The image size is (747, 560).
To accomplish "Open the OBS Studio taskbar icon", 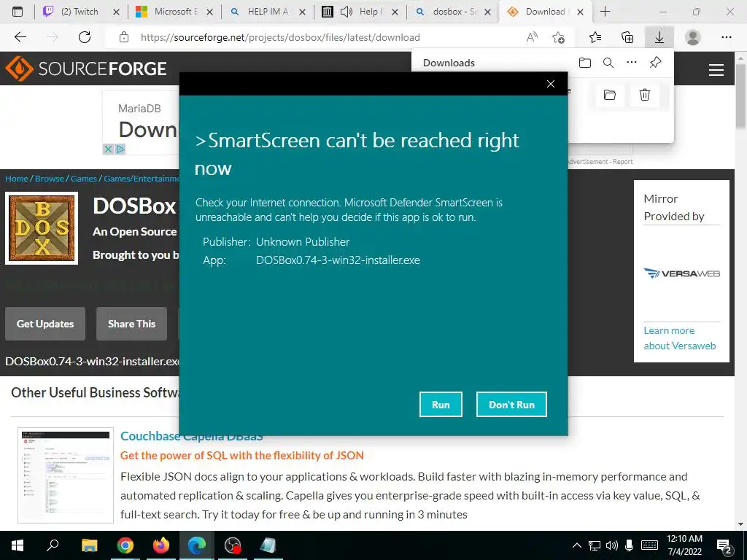I will [233, 545].
